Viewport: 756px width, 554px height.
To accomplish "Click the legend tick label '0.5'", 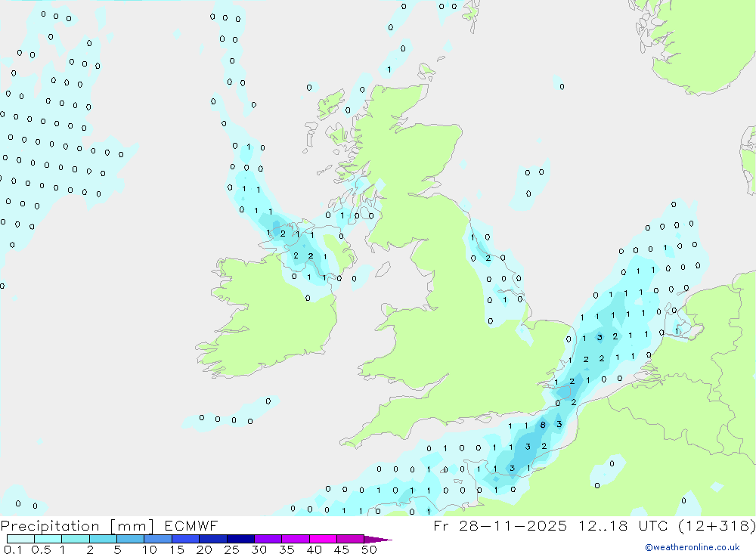I will (x=41, y=549).
